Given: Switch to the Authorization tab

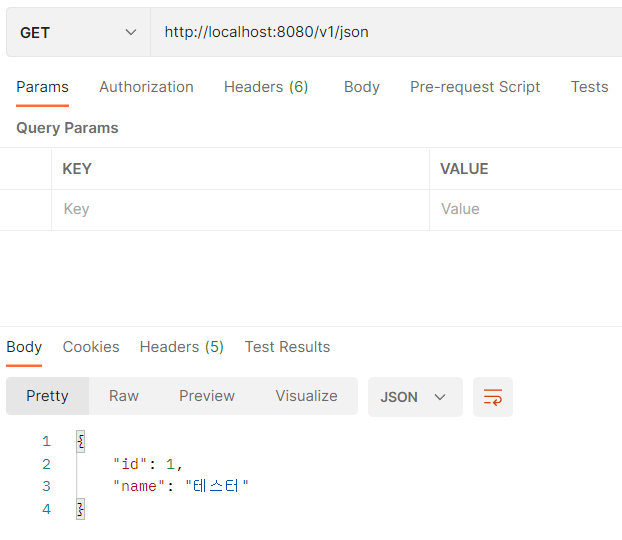Looking at the screenshot, I should coord(146,87).
